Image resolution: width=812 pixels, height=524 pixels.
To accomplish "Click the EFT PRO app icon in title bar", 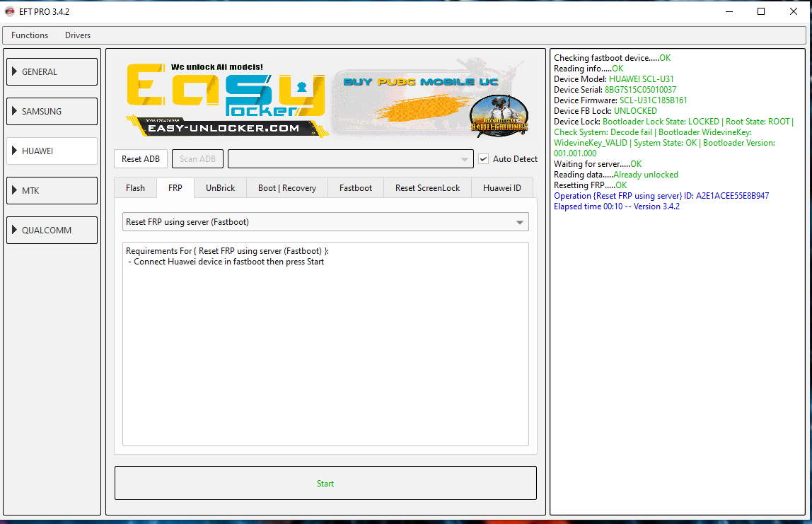I will (9, 11).
